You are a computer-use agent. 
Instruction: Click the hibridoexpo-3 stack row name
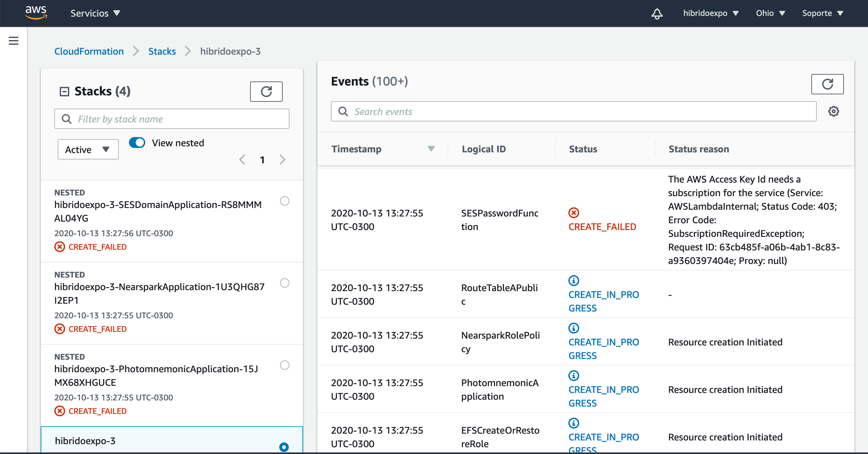coord(85,441)
